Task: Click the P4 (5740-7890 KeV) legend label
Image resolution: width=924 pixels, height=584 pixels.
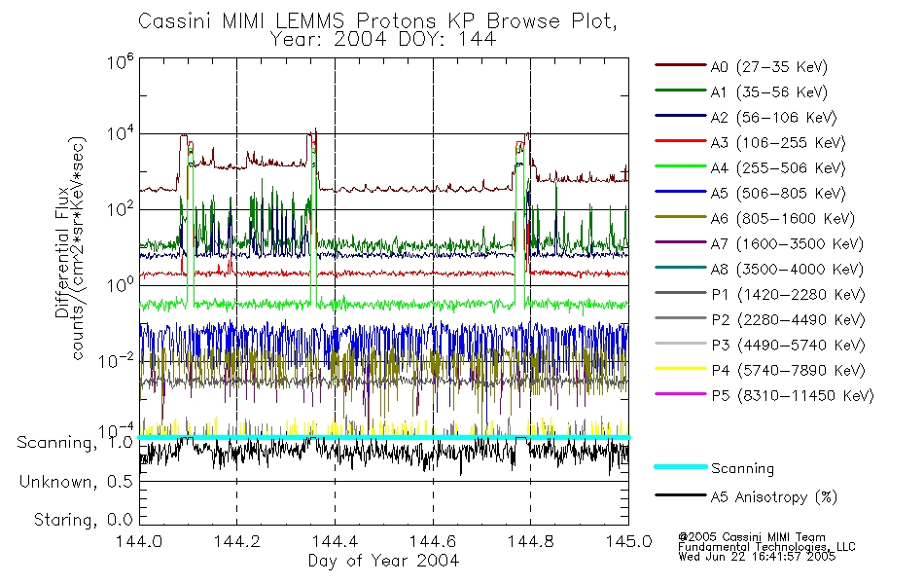Action: click(788, 371)
